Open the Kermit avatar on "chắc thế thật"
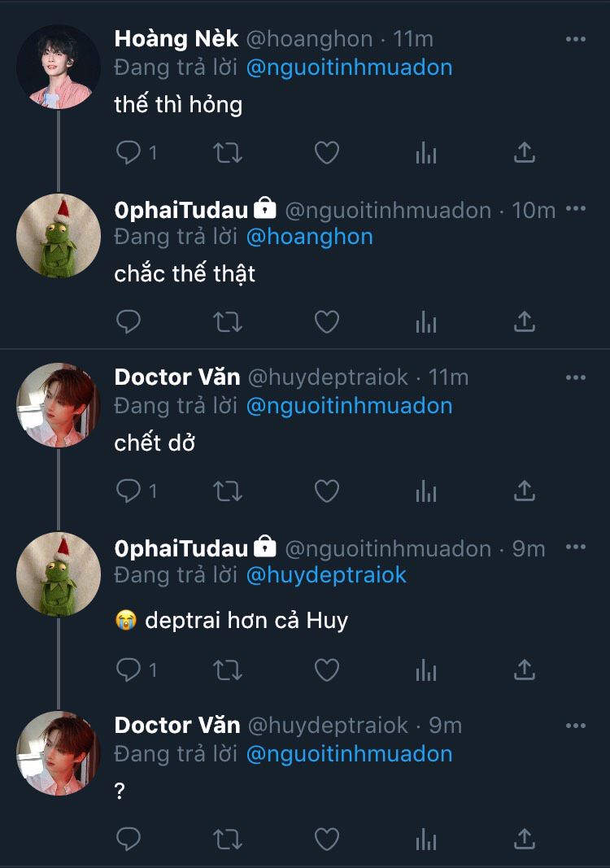 pos(59,236)
